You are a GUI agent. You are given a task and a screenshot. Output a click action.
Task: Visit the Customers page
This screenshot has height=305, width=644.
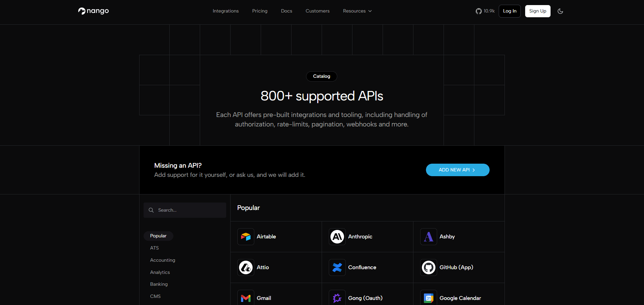click(318, 11)
